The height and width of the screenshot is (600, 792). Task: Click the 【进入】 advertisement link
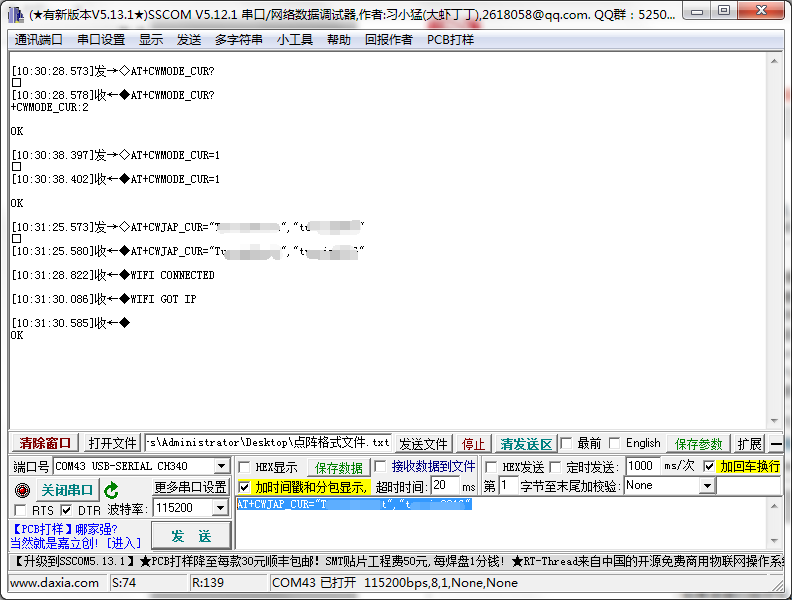(x=124, y=543)
